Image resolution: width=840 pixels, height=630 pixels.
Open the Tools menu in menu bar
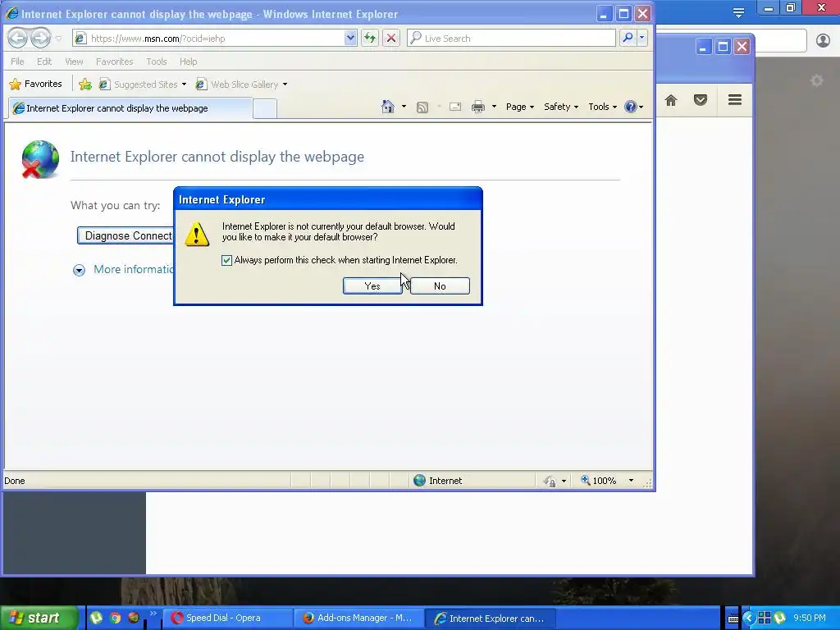click(x=157, y=62)
